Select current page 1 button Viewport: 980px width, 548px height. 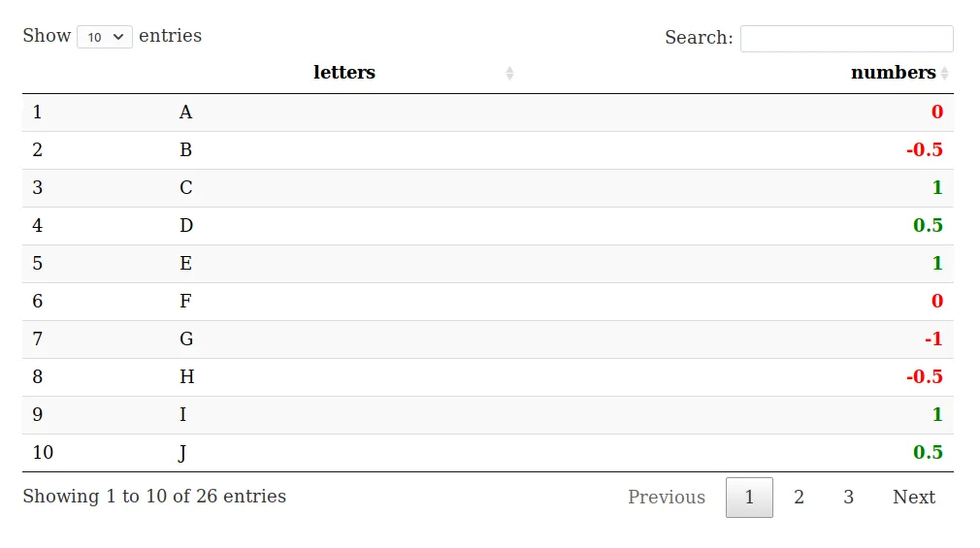click(x=749, y=498)
